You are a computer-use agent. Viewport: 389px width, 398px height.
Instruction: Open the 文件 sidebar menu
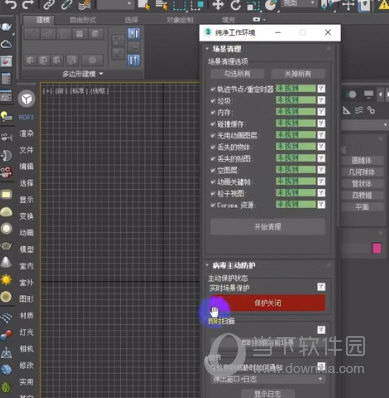pyautogui.click(x=26, y=150)
